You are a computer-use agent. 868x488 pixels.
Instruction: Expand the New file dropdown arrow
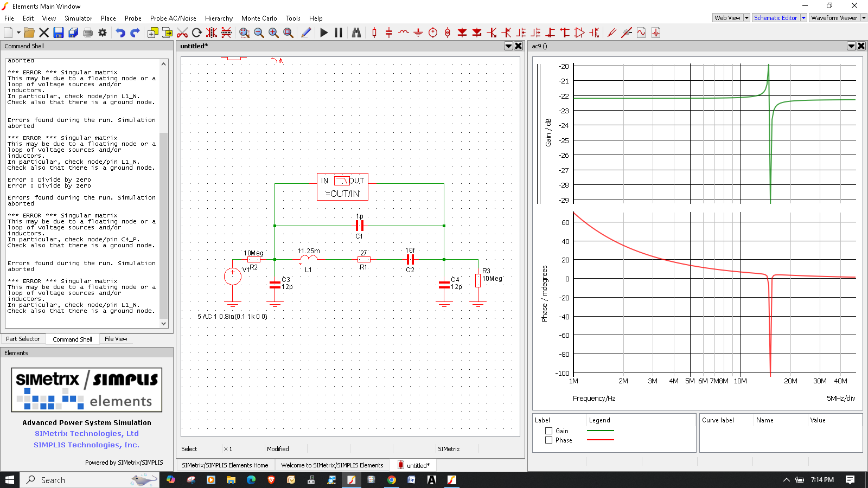tap(18, 33)
